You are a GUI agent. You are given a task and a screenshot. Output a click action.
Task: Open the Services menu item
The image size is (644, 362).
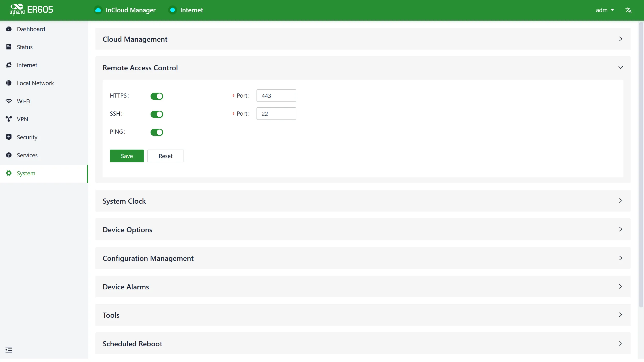point(44,155)
